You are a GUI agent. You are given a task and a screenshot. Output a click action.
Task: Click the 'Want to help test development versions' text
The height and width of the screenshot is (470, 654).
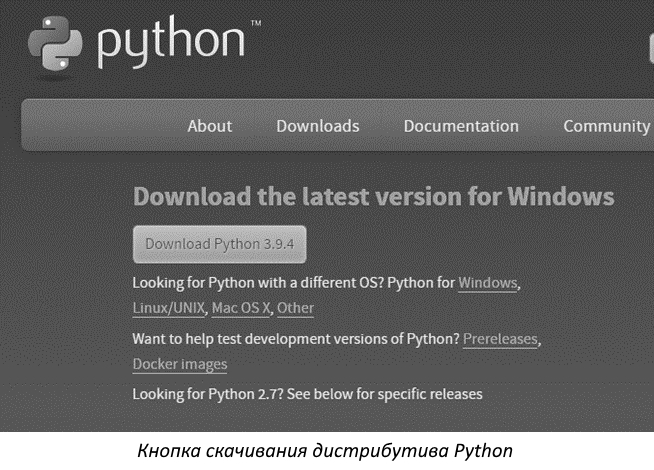[x=295, y=339]
